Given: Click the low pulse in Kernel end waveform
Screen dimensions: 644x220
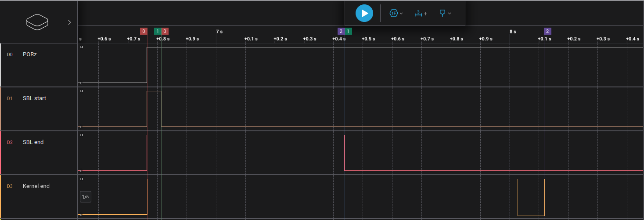Looking at the screenshot, I should tap(531, 197).
